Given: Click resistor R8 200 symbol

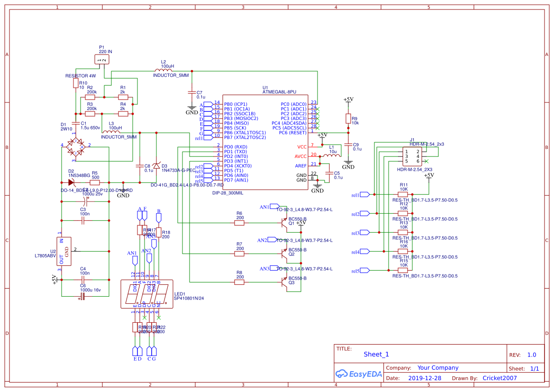Looking at the screenshot, I should [239, 282].
